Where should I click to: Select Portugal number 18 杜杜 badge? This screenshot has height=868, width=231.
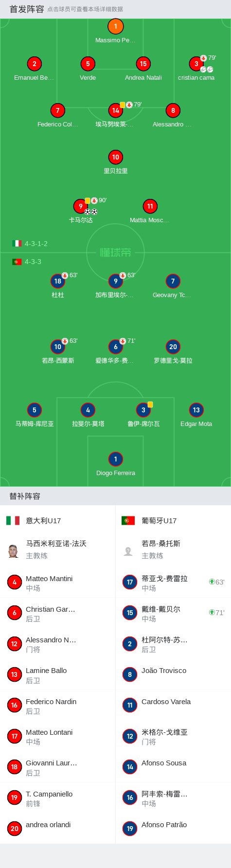(58, 281)
